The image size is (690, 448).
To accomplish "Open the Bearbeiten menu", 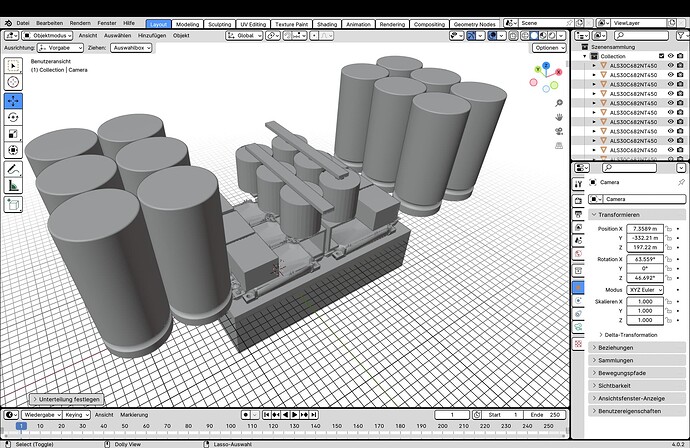I will click(49, 23).
